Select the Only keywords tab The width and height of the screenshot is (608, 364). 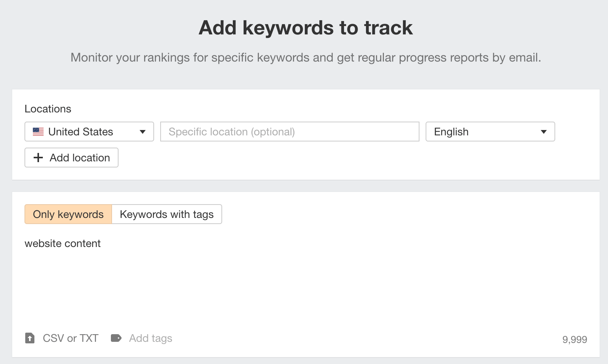[68, 214]
